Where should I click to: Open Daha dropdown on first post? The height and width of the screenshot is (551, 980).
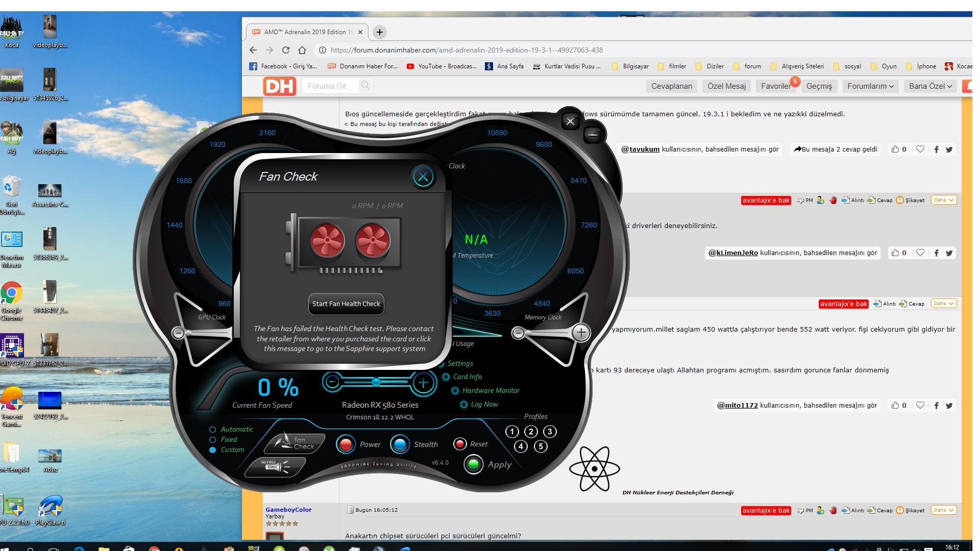click(x=943, y=200)
